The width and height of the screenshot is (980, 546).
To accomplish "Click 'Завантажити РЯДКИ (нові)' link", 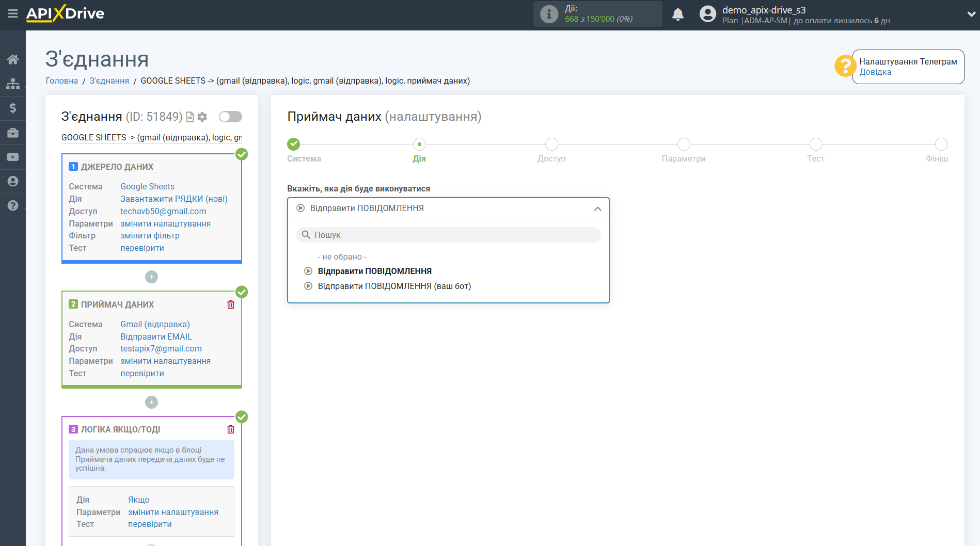I will (x=174, y=199).
